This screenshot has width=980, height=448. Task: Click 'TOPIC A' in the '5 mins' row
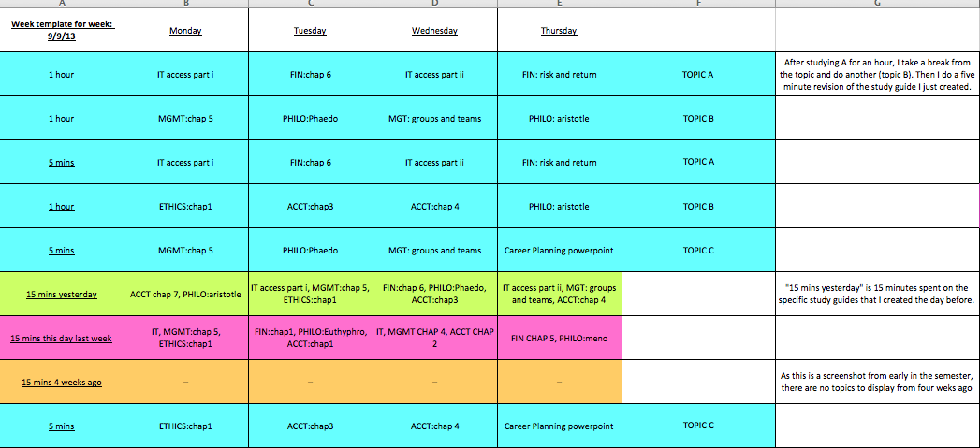coord(699,162)
